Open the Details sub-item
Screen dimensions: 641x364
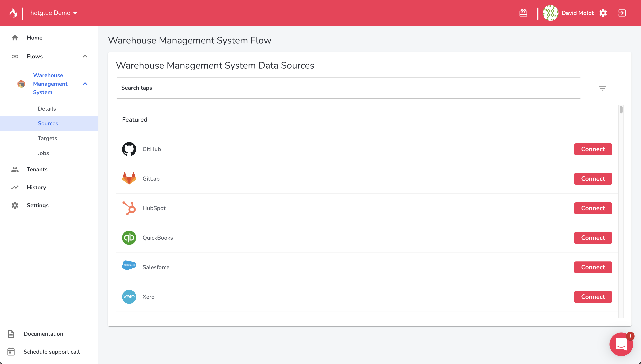(x=47, y=109)
